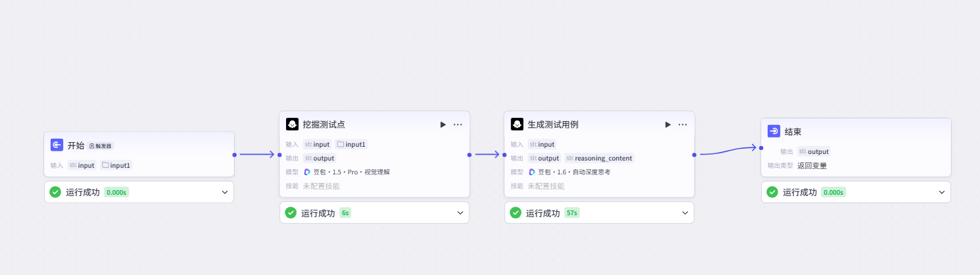Click the 生成测试用例 node agent icon
Viewport: 980px width, 275px height.
click(x=517, y=124)
